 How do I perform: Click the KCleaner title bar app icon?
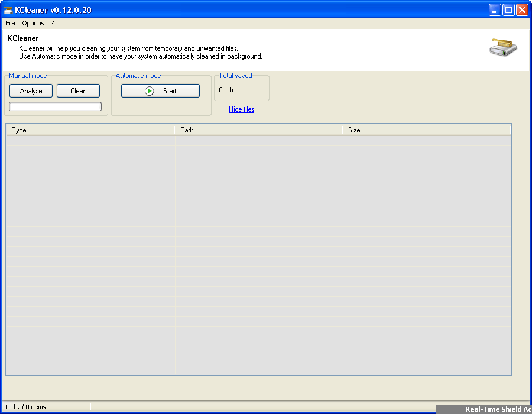coord(8,10)
